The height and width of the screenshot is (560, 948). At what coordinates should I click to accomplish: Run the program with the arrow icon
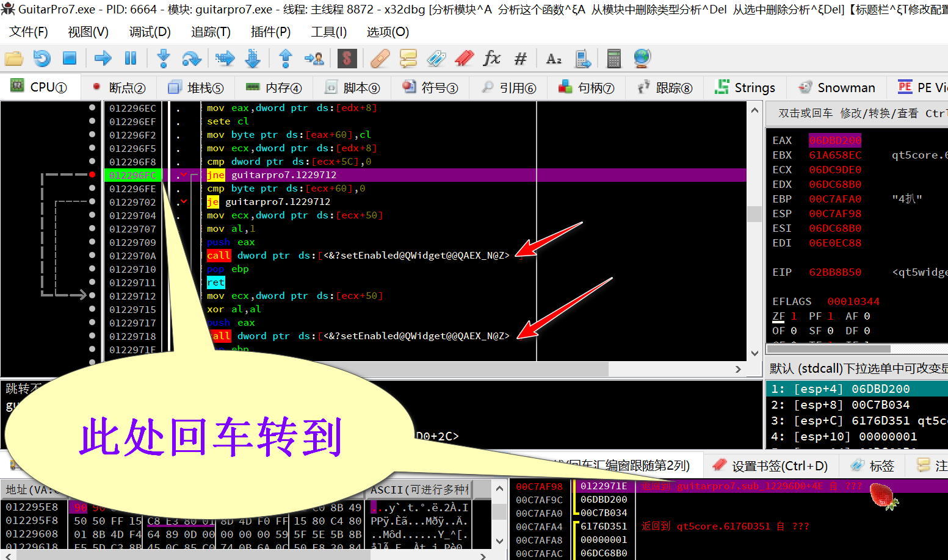pyautogui.click(x=103, y=59)
